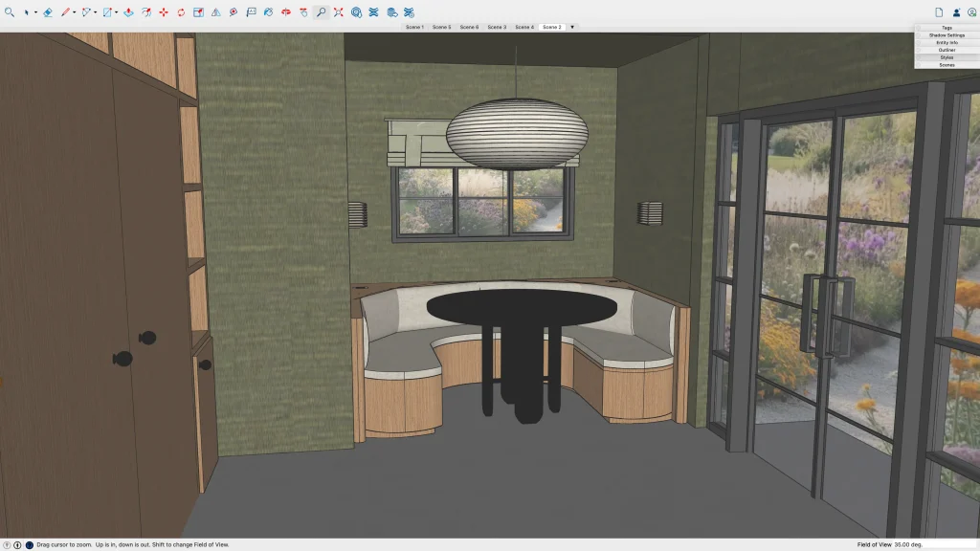The width and height of the screenshot is (980, 551).
Task: Expand the Tags panel
Action: 947,28
